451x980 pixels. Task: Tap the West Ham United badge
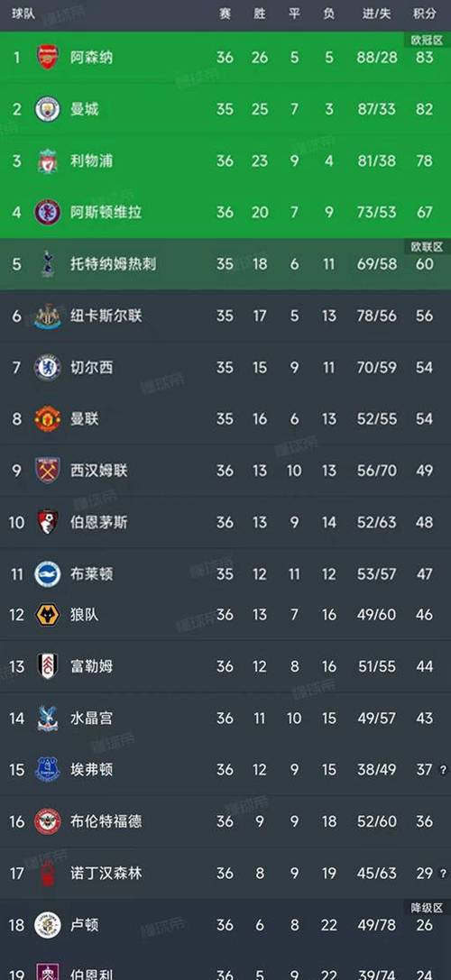click(48, 471)
